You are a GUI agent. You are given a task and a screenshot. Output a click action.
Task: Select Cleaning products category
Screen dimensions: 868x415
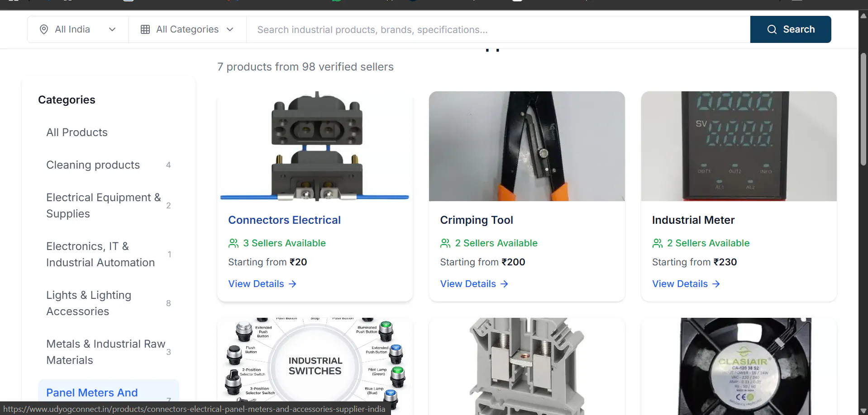pyautogui.click(x=109, y=165)
